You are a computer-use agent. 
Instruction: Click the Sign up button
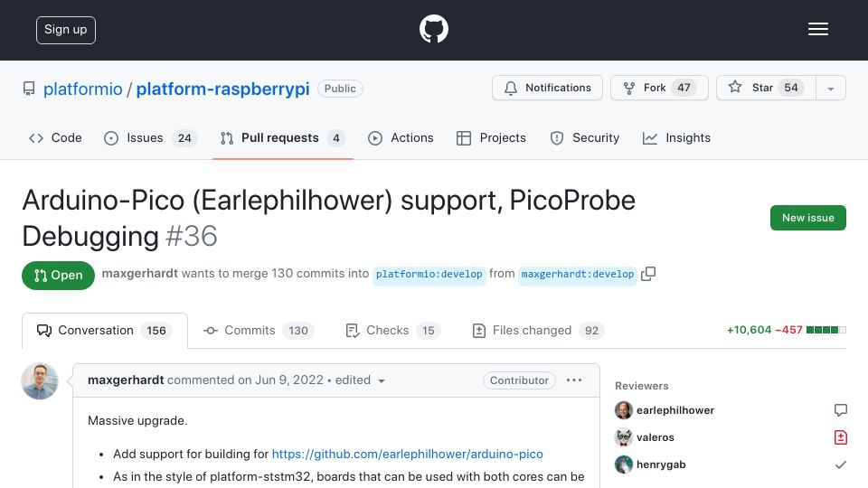click(x=66, y=30)
